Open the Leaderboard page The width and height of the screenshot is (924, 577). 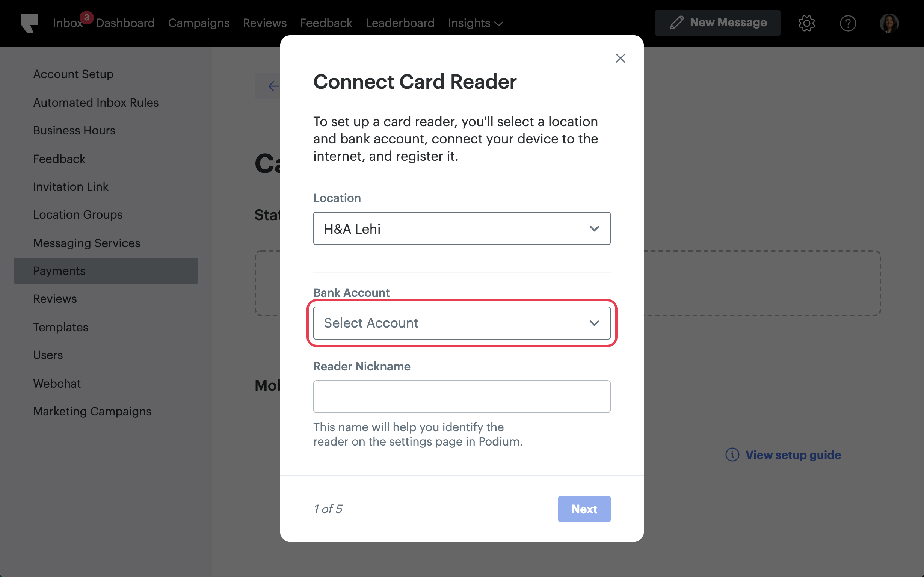tap(400, 23)
